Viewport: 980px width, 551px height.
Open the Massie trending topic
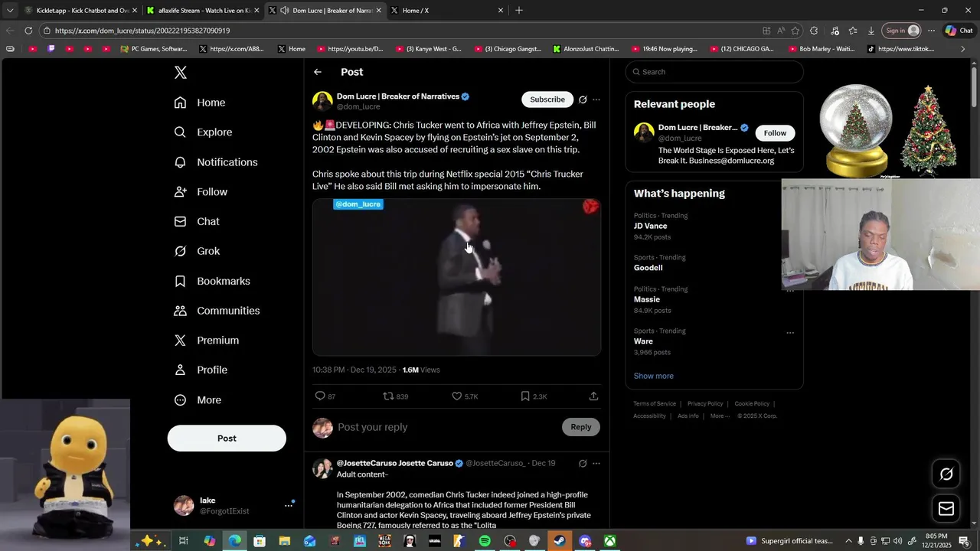[x=647, y=299]
